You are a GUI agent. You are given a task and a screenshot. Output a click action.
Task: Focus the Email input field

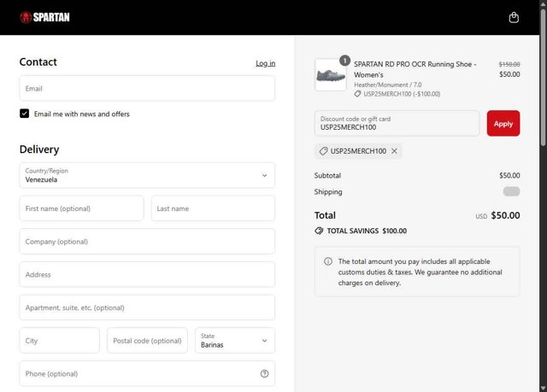[147, 89]
